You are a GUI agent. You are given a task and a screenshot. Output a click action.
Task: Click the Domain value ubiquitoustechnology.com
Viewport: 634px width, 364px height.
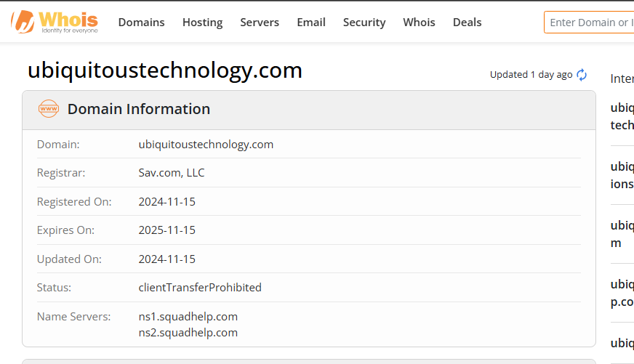coord(206,145)
